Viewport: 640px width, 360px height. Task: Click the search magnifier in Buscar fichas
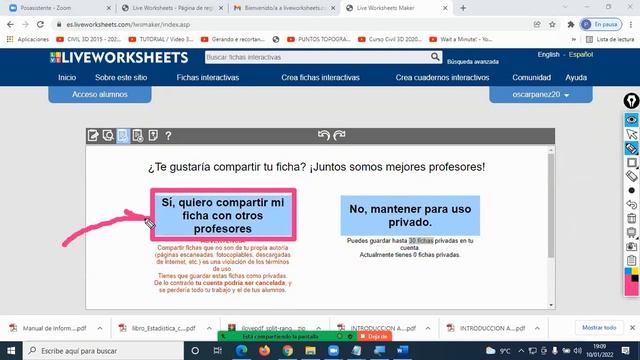pyautogui.click(x=435, y=57)
